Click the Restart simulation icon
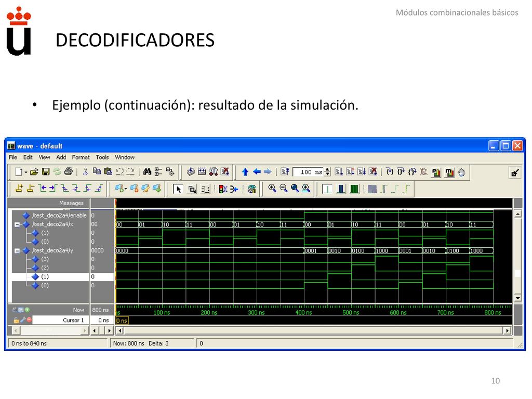Screen dimensions: 532x399 (x=285, y=171)
